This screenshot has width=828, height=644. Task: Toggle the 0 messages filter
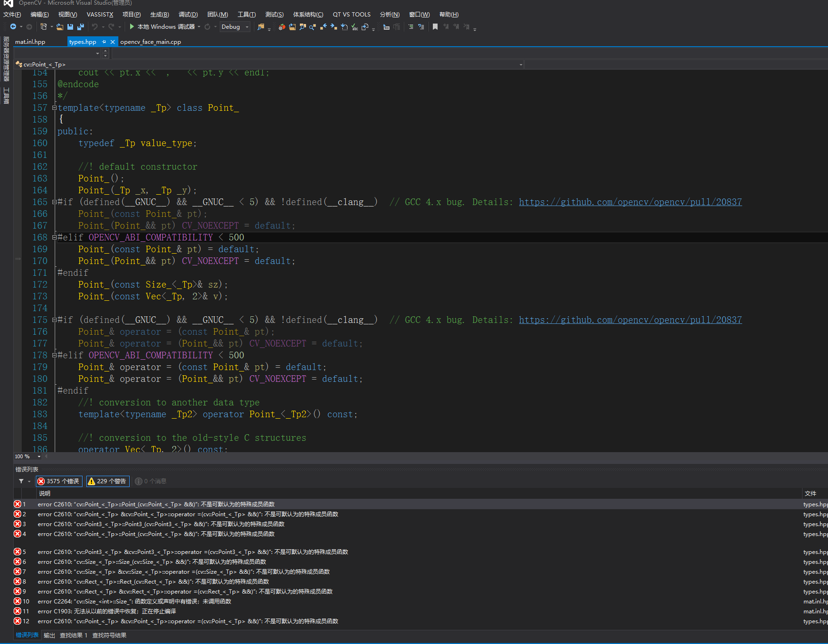click(151, 481)
